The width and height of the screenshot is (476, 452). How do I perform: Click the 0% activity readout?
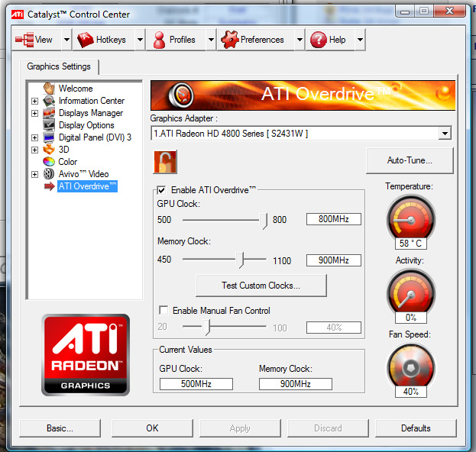(x=411, y=318)
